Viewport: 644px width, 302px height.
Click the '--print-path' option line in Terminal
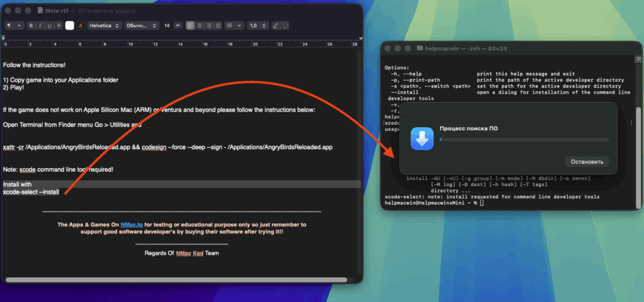coord(508,80)
